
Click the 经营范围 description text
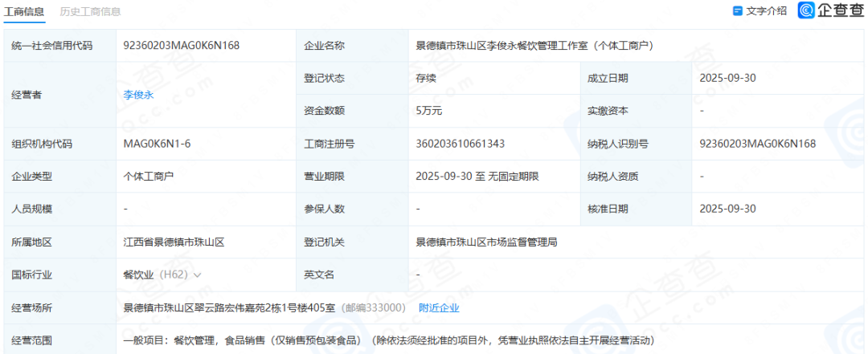pos(389,341)
